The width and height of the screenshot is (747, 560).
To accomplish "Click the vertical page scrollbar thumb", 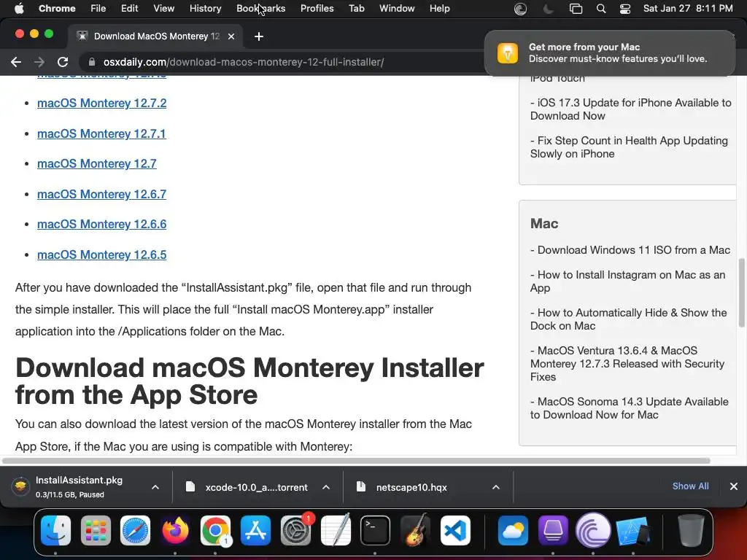I will (x=741, y=293).
